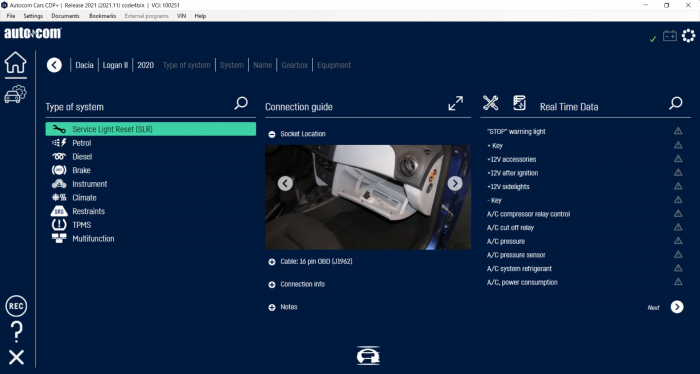
Task: Click the car scan icon at bottom center
Action: (x=368, y=356)
